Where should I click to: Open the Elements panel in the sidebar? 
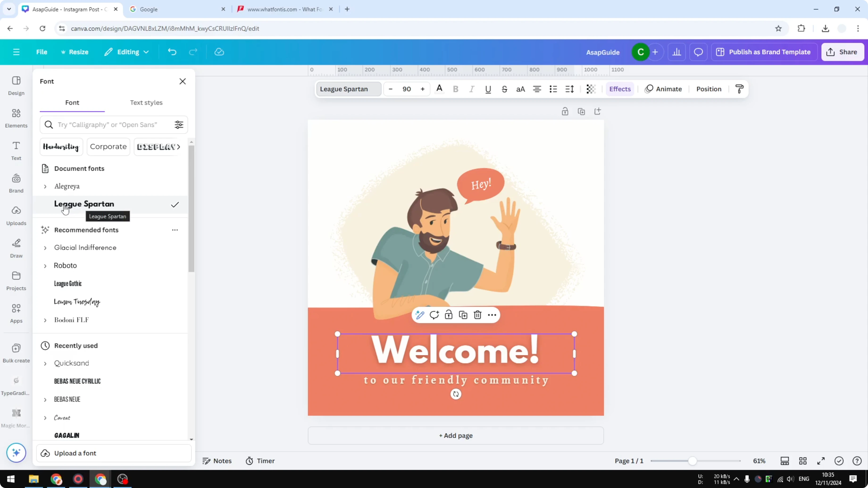pos(16,118)
